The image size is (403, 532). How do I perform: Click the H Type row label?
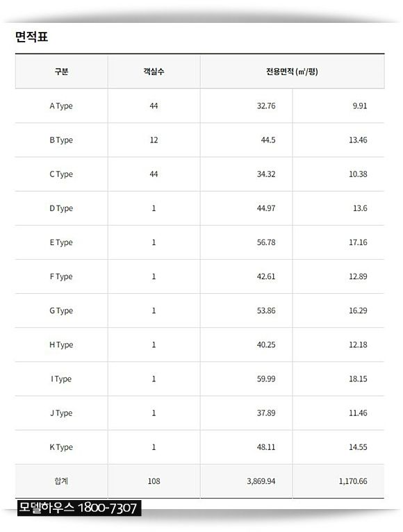tap(61, 344)
